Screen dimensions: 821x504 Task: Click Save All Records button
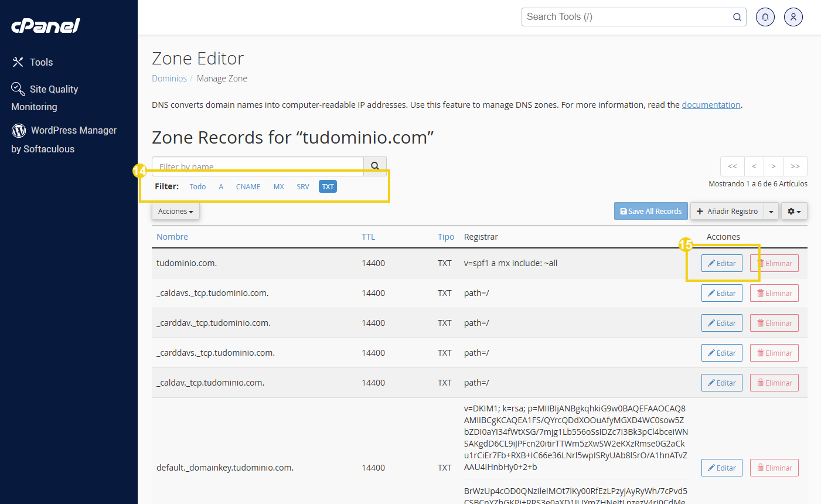[x=650, y=211]
